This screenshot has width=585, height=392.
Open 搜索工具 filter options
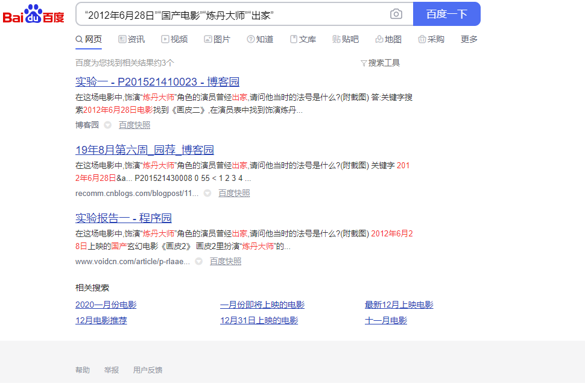point(380,63)
